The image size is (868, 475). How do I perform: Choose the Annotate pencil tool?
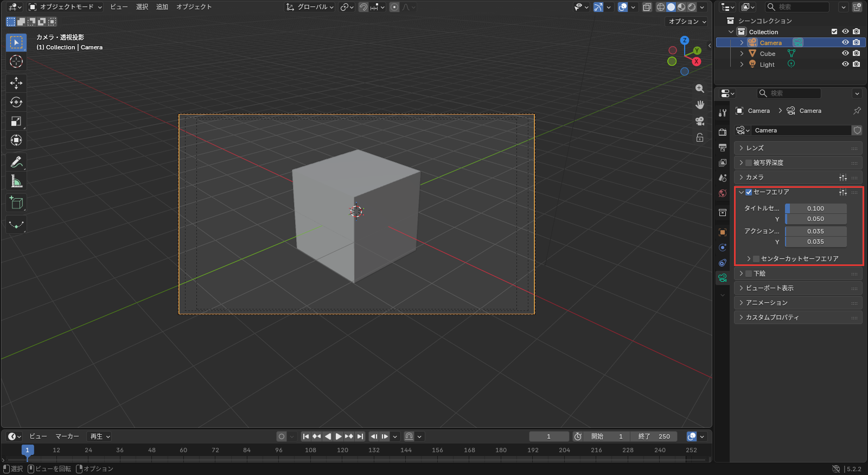click(16, 162)
